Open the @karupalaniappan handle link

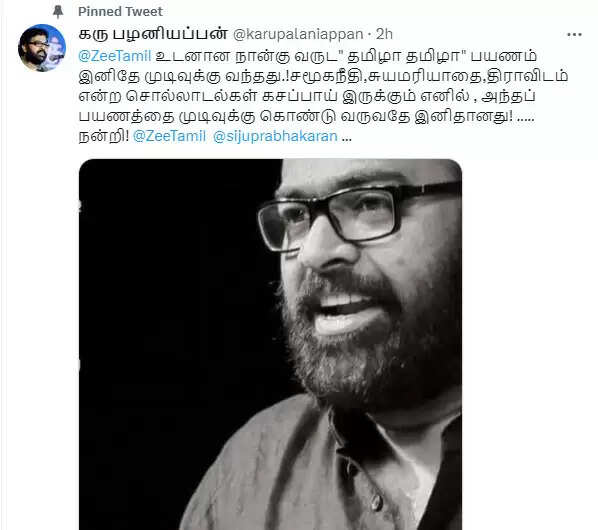pyautogui.click(x=298, y=34)
